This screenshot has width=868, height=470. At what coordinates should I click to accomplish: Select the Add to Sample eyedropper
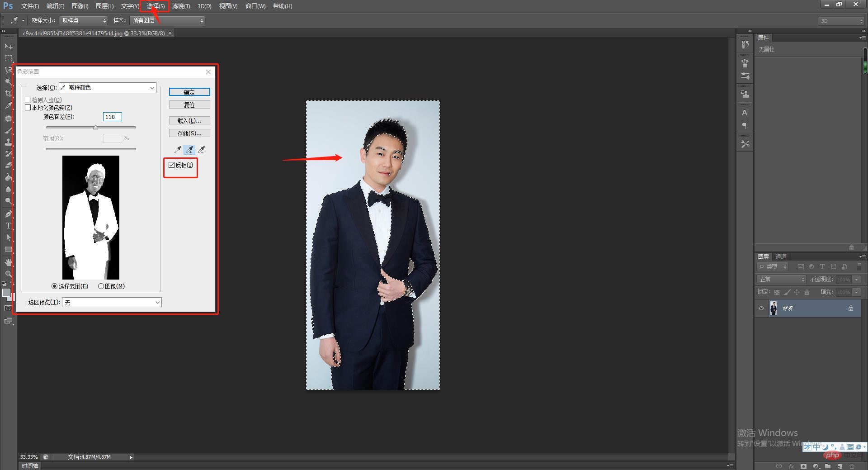pyautogui.click(x=190, y=149)
